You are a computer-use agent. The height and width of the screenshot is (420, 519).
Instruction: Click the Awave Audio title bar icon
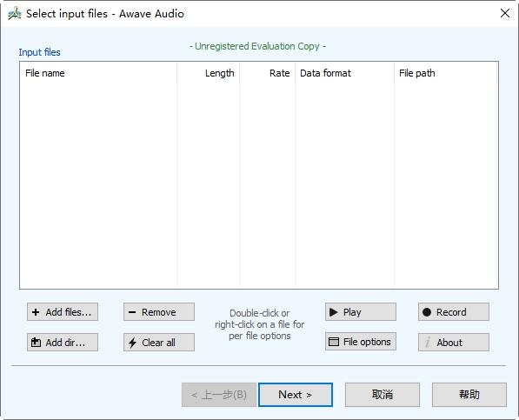coord(15,14)
